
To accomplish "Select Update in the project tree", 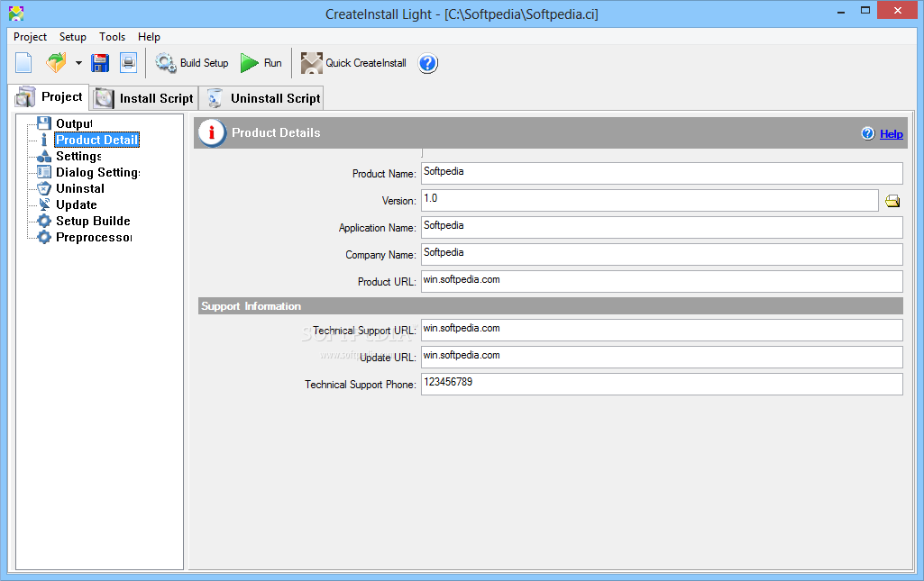I will coord(77,204).
